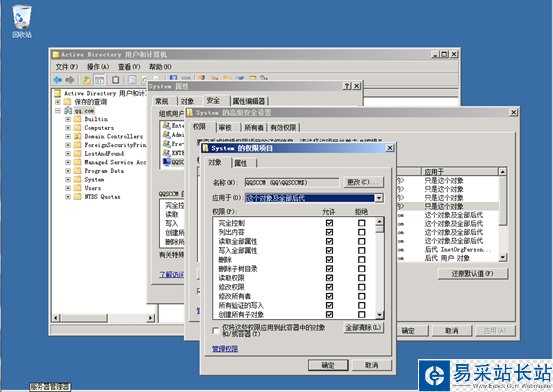Click the Up one level folder icon
The image size is (553, 392).
pos(86,80)
